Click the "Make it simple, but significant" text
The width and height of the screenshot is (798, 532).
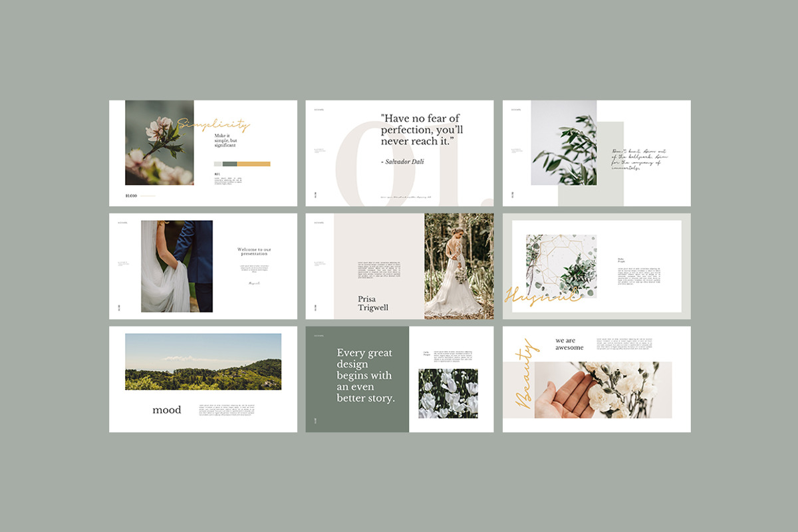point(226,142)
